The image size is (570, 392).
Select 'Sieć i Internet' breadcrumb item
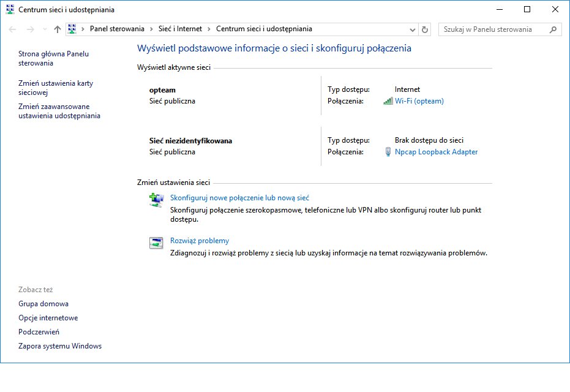[x=180, y=29]
